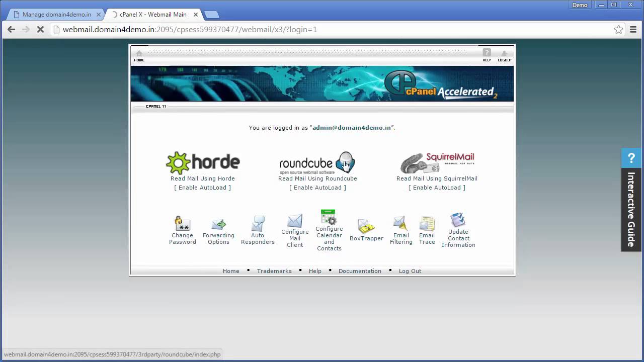Click the Configure Mail Client text link
The width and height of the screenshot is (644, 362).
[295, 238]
